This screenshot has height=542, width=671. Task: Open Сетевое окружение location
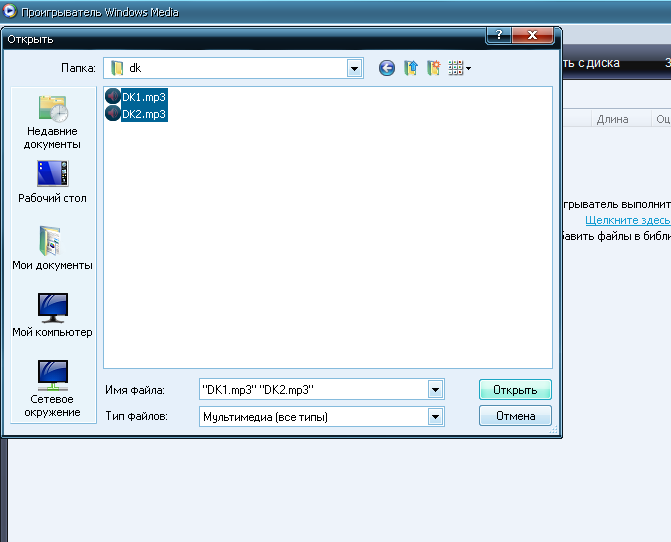pos(52,388)
